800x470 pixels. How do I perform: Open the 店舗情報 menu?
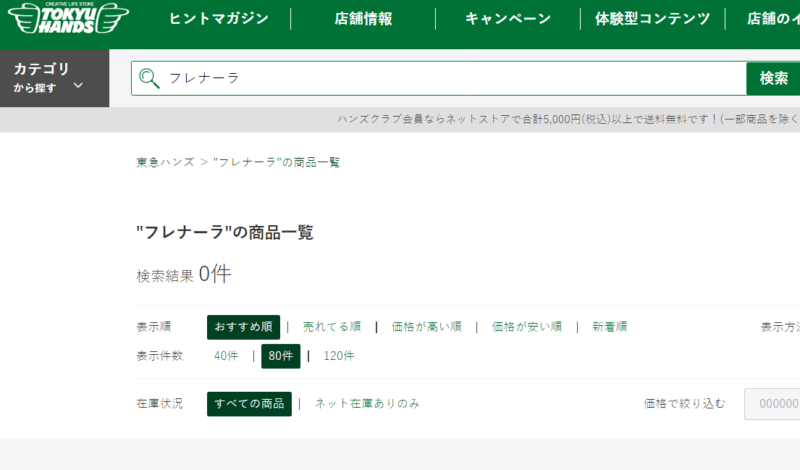coord(363,19)
